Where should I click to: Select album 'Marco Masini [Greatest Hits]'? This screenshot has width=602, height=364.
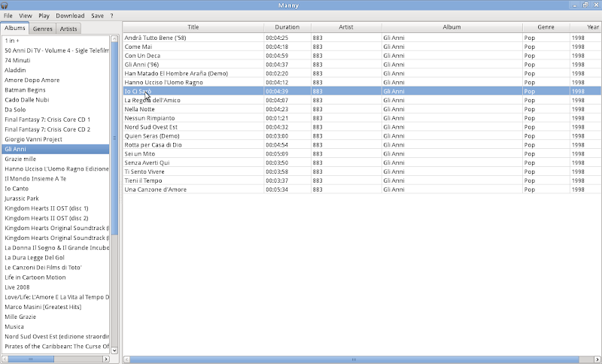click(56, 307)
